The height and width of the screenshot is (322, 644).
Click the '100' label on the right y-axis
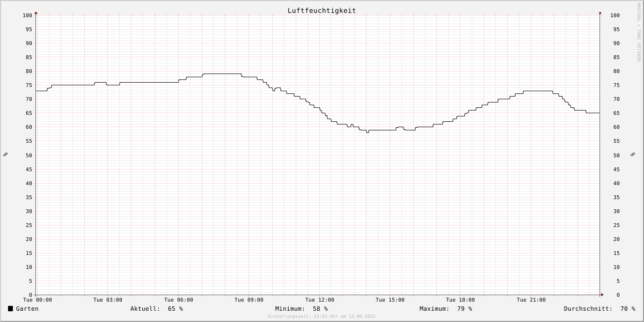(x=615, y=16)
